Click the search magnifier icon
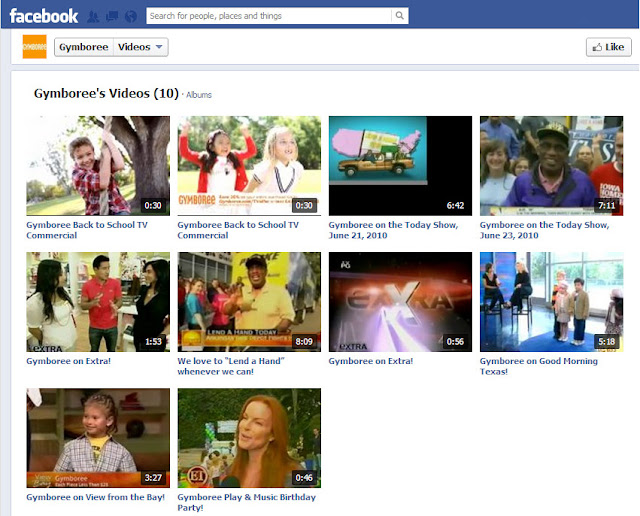 click(399, 16)
